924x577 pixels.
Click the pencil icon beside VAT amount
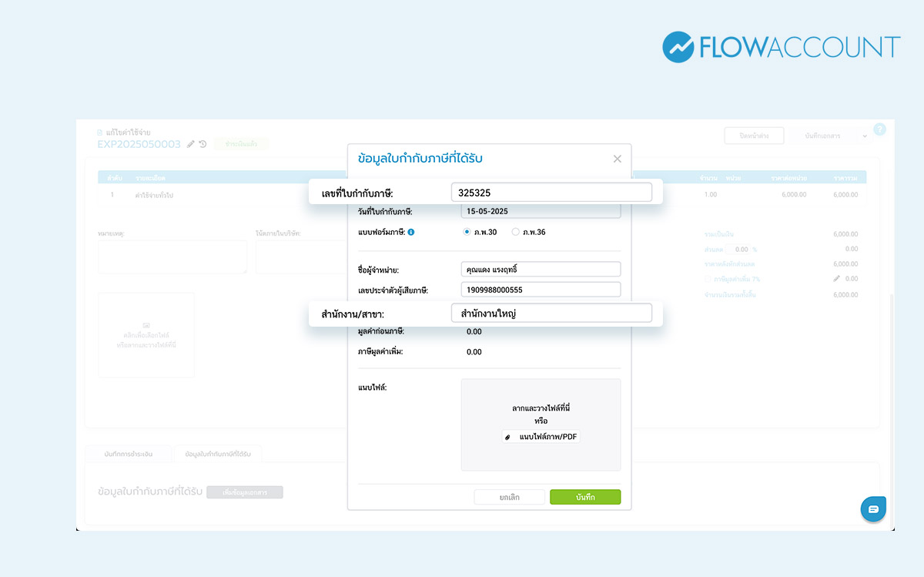836,279
